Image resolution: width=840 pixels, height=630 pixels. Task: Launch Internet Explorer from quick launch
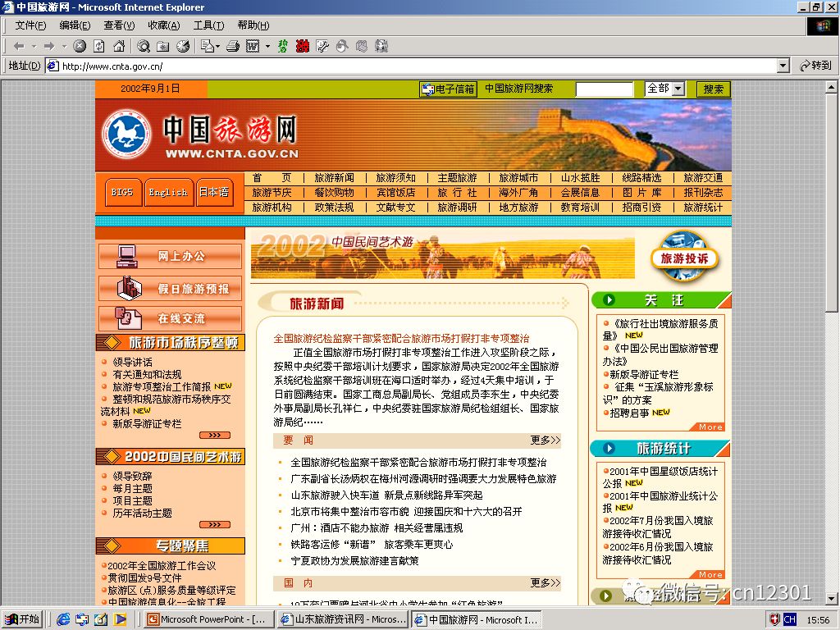tap(63, 620)
